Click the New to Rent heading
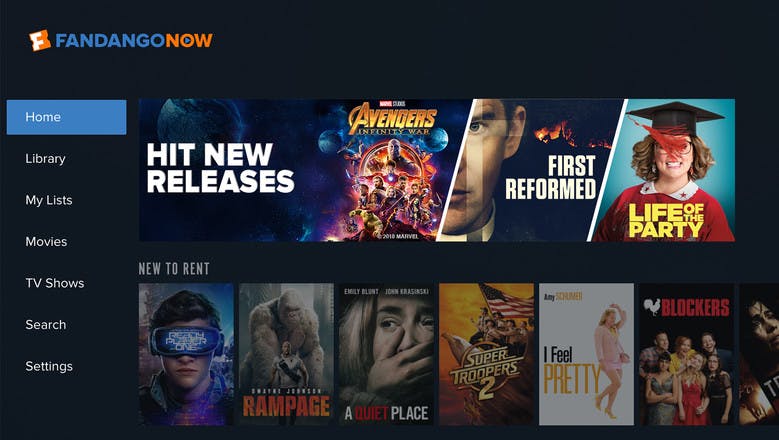Screen dimensions: 779x440 (x=174, y=269)
